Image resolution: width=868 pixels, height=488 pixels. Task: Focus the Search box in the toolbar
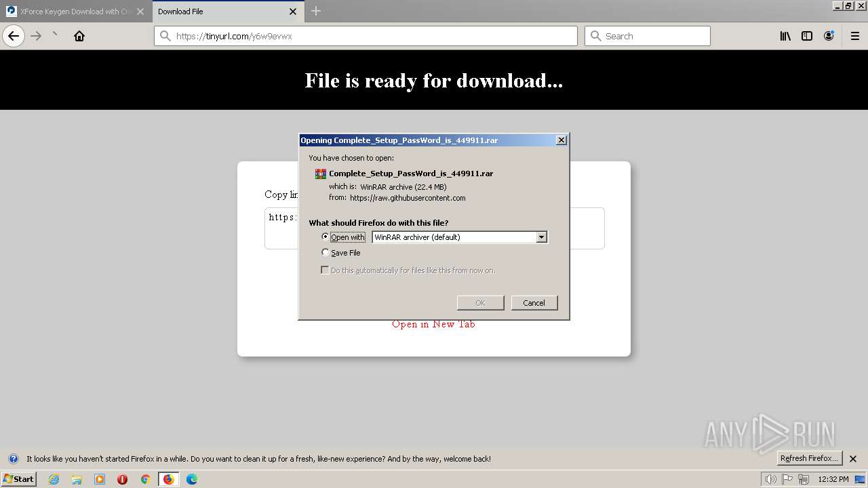point(648,36)
